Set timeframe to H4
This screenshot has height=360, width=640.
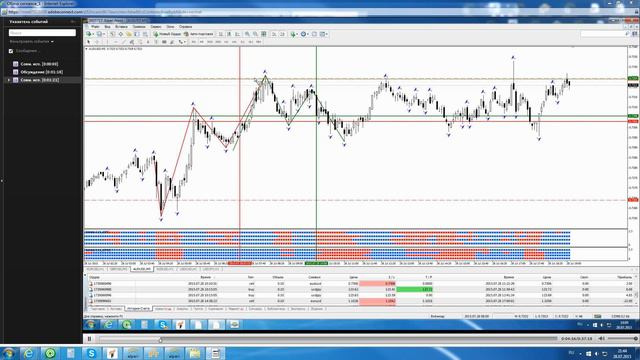(x=234, y=42)
